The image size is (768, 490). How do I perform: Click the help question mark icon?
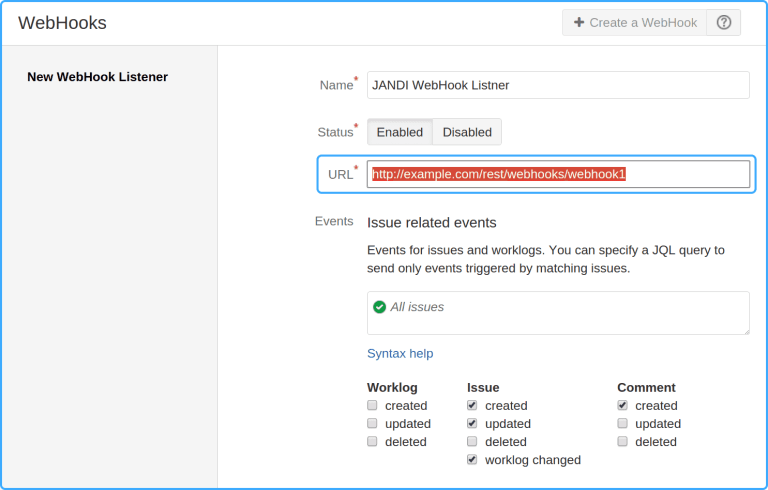(x=723, y=23)
